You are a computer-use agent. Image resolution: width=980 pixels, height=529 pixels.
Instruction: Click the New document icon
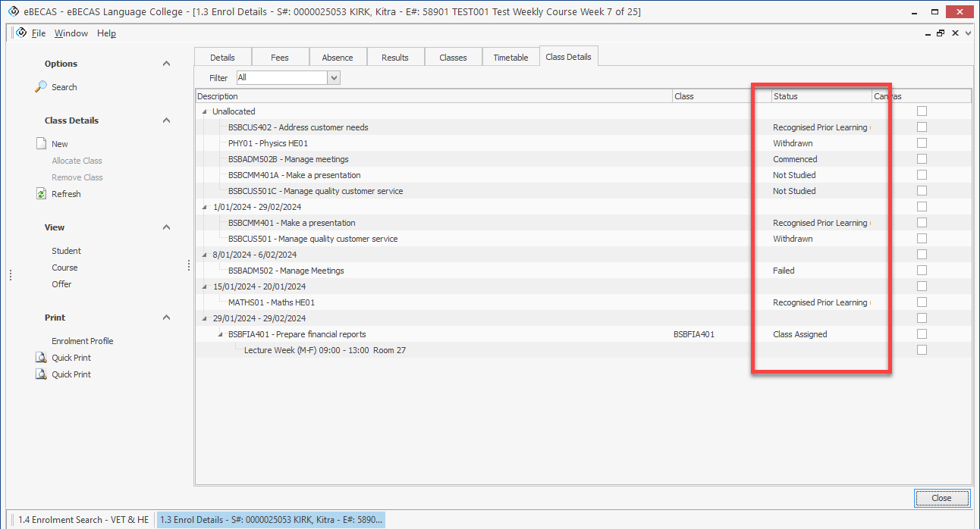(x=42, y=144)
